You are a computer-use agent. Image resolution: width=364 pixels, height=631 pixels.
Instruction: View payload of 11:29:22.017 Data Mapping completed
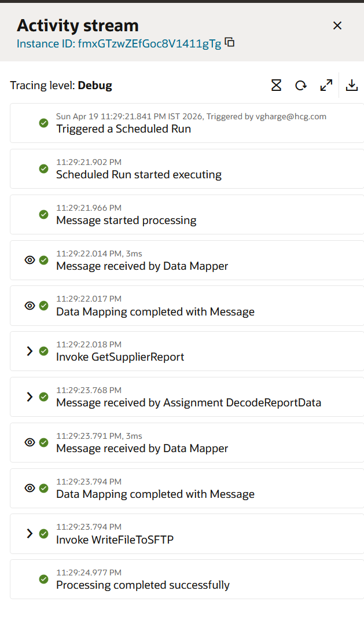30,306
